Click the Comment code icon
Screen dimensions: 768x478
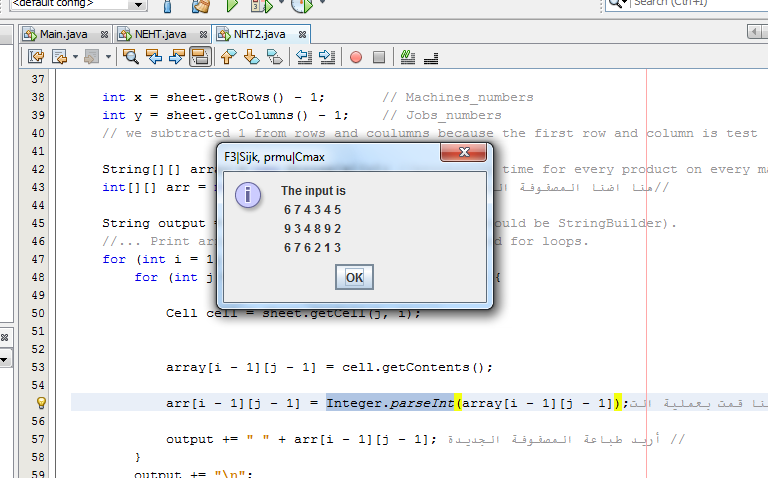[408, 57]
